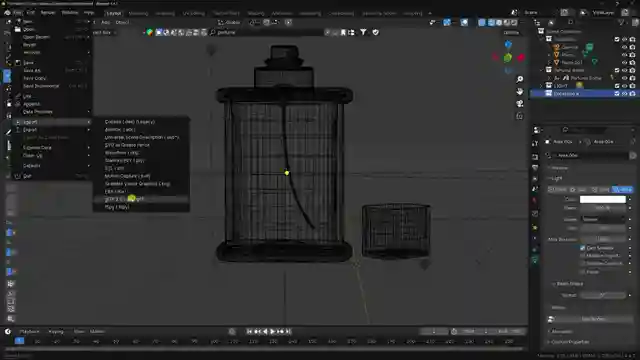Expand the Clean Up submenu
Image resolution: width=640 pixels, height=360 pixels.
point(52,156)
